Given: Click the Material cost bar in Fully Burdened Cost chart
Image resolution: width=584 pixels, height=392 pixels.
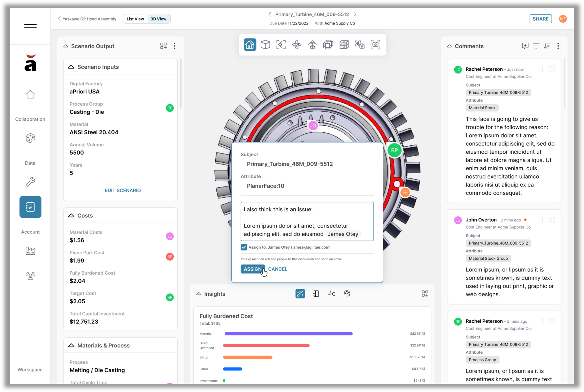Looking at the screenshot, I should (288, 334).
